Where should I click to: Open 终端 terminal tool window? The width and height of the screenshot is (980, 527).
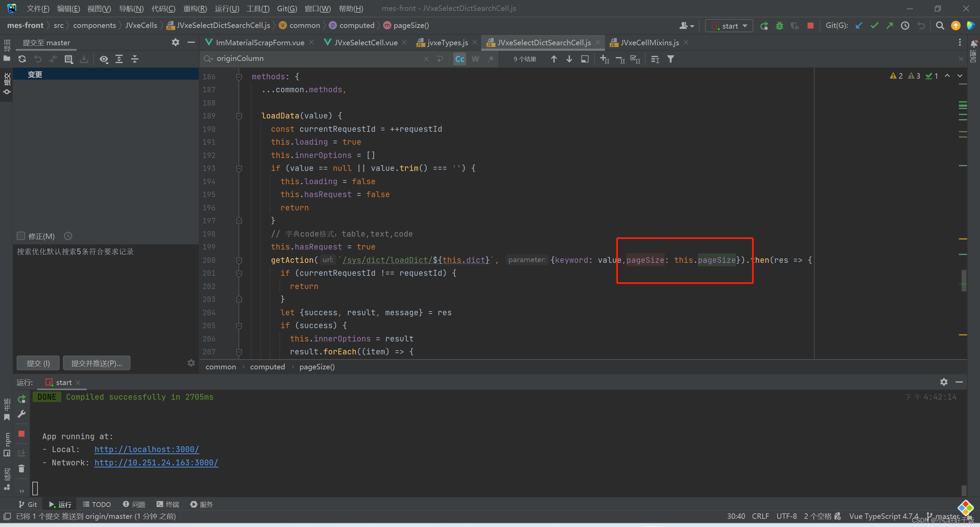167,504
